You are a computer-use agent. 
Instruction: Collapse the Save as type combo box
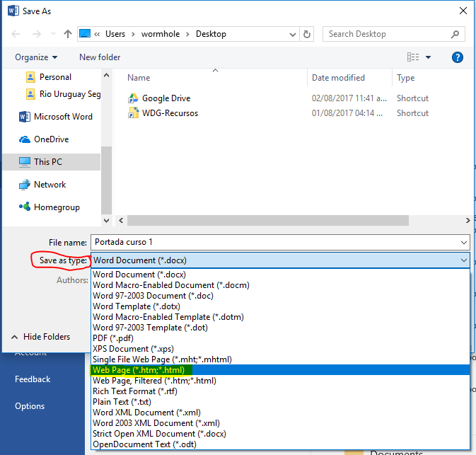[x=464, y=260]
